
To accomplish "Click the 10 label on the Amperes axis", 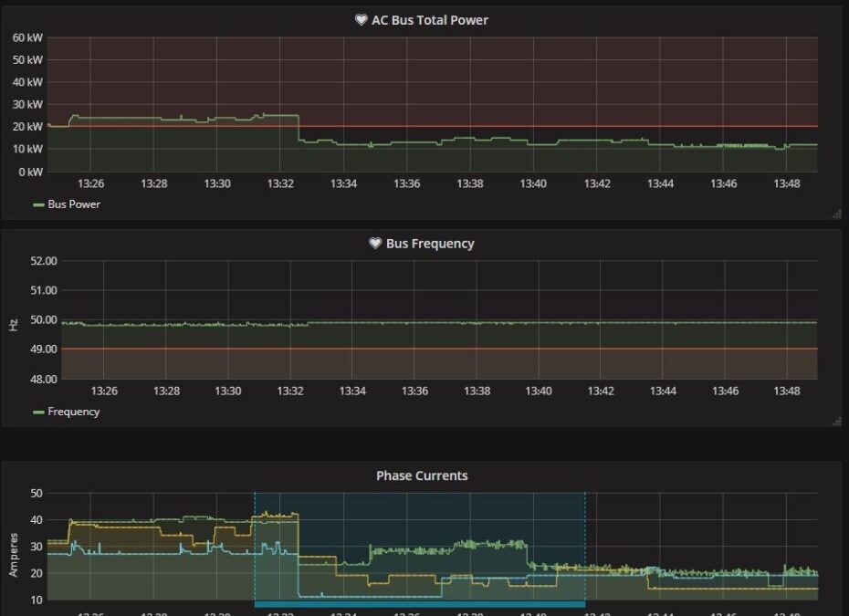I will coord(37,600).
